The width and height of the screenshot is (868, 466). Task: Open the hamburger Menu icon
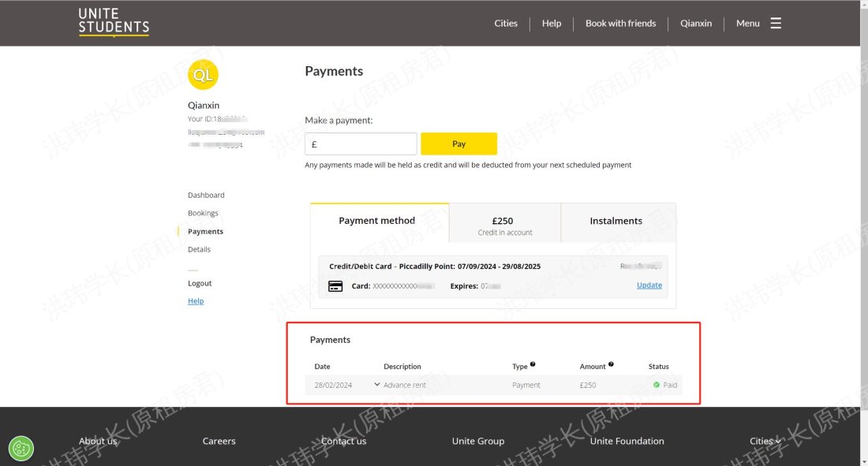[x=776, y=24]
